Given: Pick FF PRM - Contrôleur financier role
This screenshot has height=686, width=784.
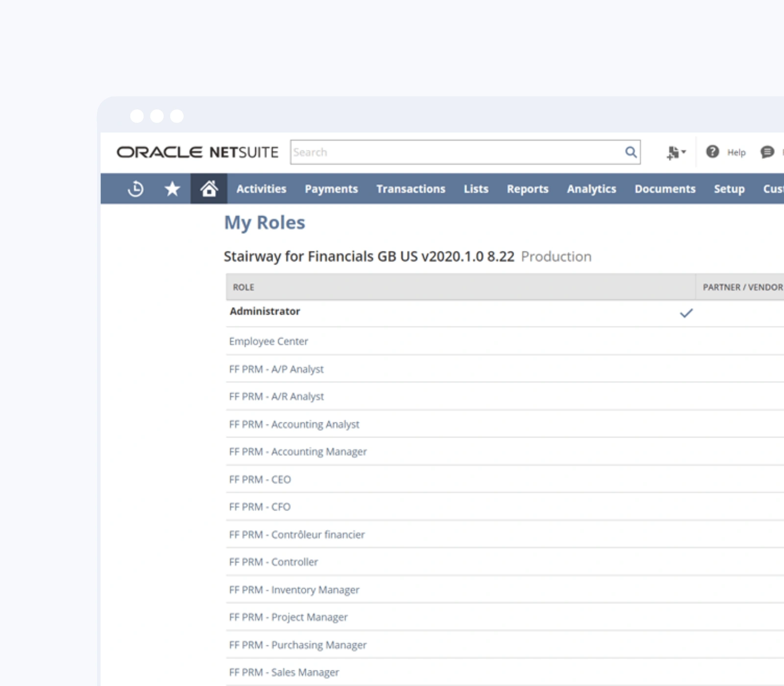Looking at the screenshot, I should 297,534.
